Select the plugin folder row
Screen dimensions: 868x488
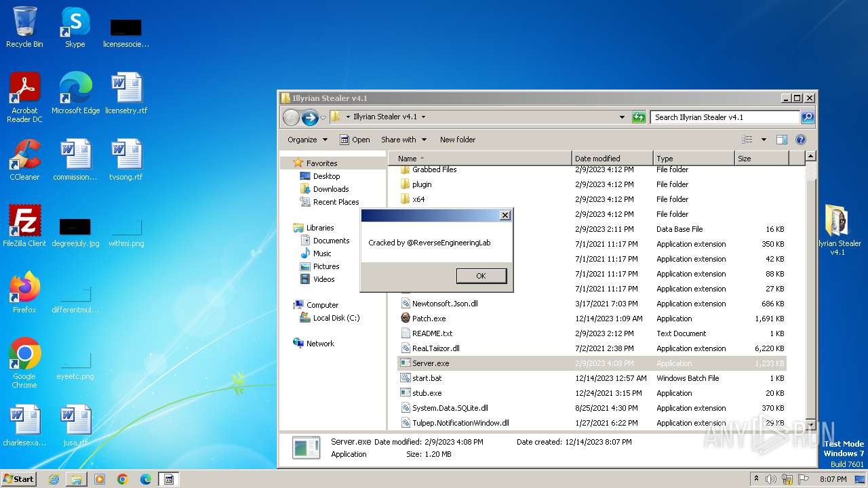click(x=591, y=184)
